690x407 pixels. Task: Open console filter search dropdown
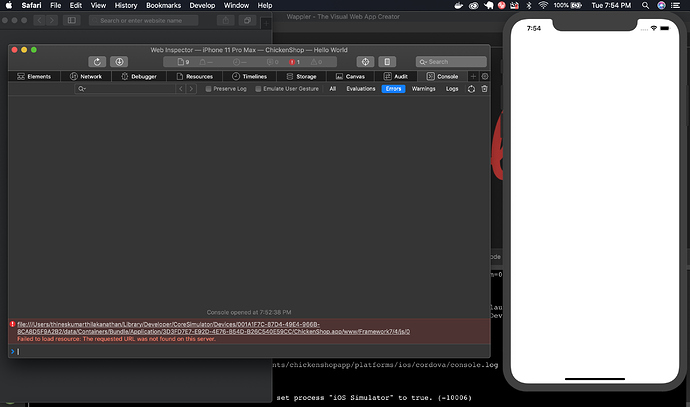coord(81,89)
